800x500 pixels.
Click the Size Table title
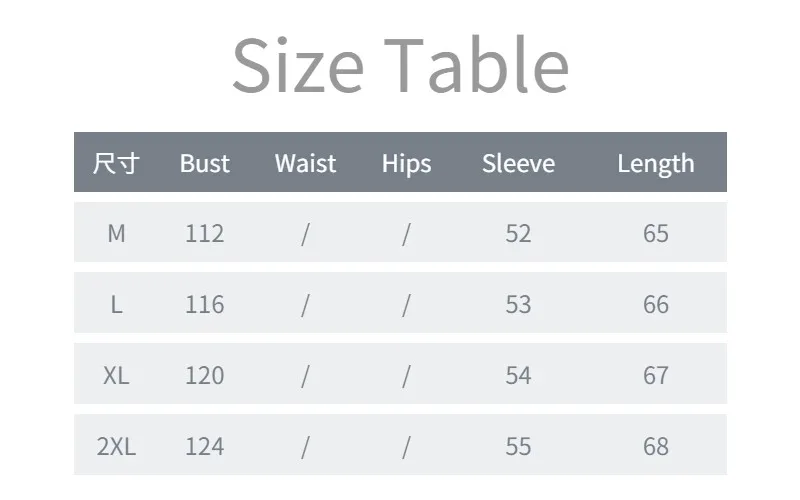click(400, 64)
